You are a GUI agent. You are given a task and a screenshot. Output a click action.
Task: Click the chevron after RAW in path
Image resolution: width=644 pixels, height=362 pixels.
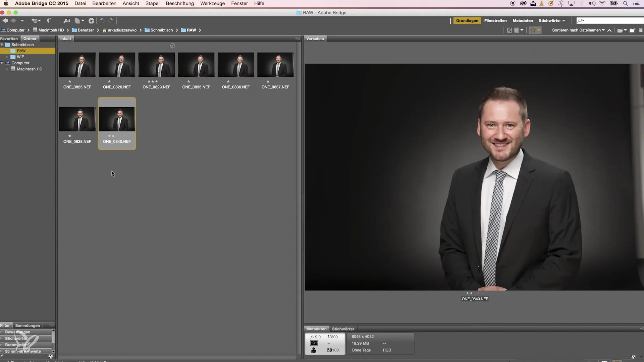pos(200,30)
